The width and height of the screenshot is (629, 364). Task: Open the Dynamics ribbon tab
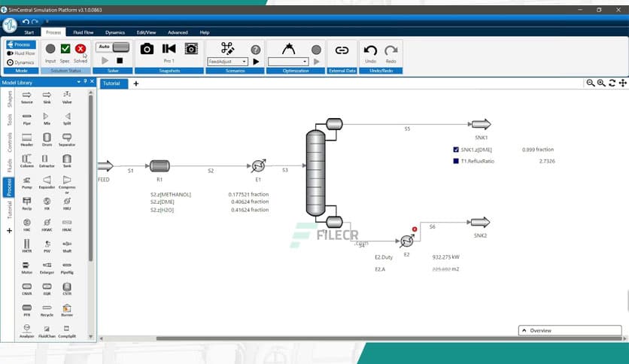(115, 32)
